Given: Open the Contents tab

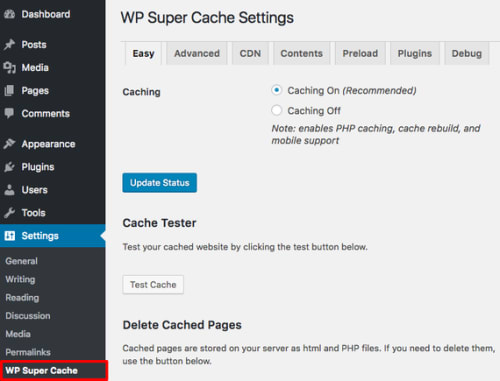Looking at the screenshot, I should (302, 53).
